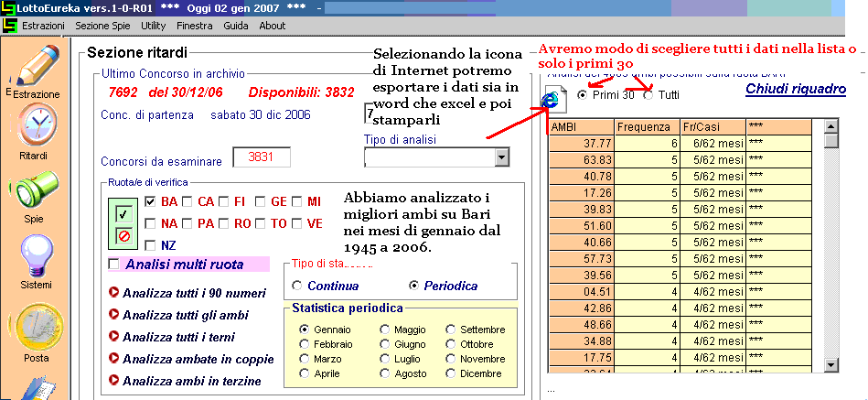The height and width of the screenshot is (400, 868).
Task: Select the ambo row 04.51
Action: (x=680, y=291)
